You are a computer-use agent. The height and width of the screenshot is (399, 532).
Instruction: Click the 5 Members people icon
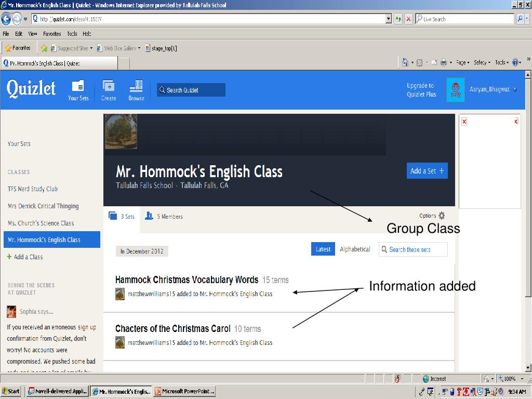click(149, 216)
